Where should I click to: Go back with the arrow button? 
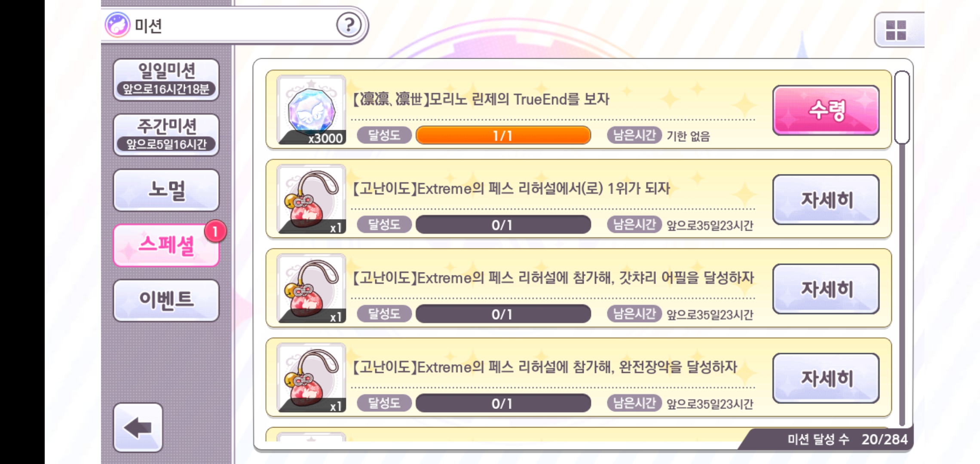click(x=138, y=427)
